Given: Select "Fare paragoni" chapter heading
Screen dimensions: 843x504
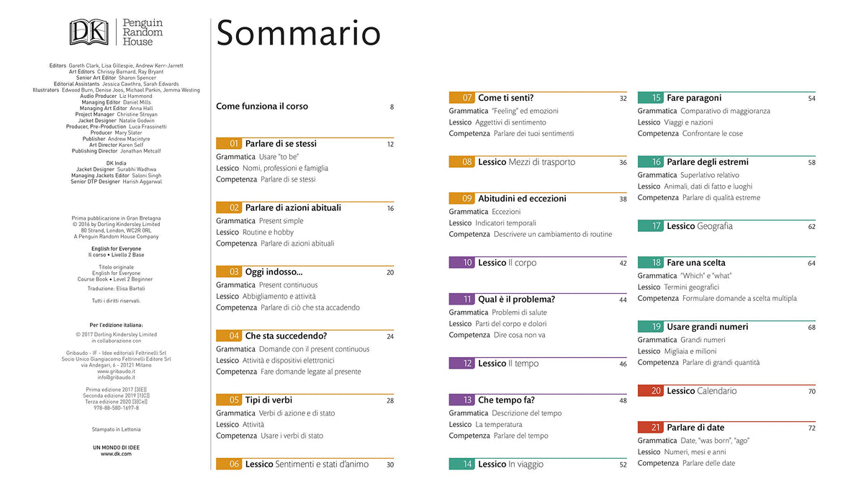Looking at the screenshot, I should [x=693, y=98].
